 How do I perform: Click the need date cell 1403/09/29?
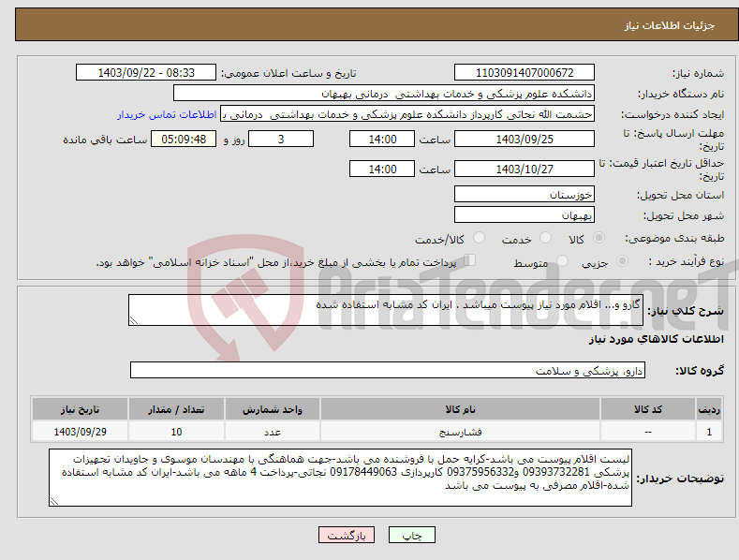click(x=81, y=432)
